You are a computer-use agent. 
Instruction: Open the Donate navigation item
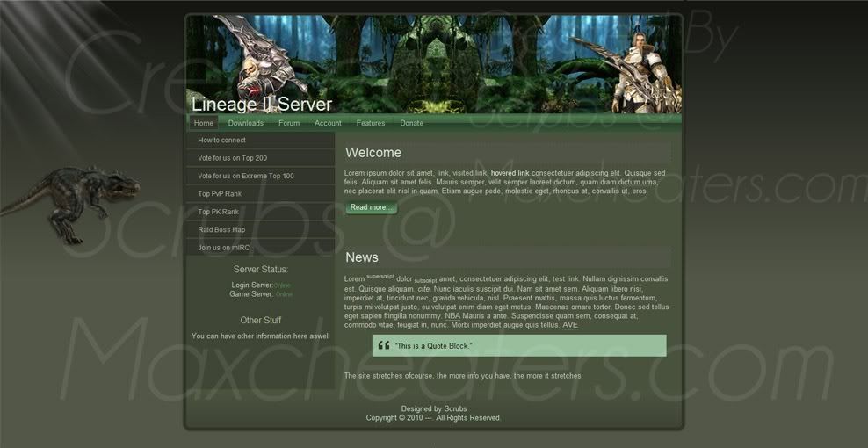[x=411, y=123]
